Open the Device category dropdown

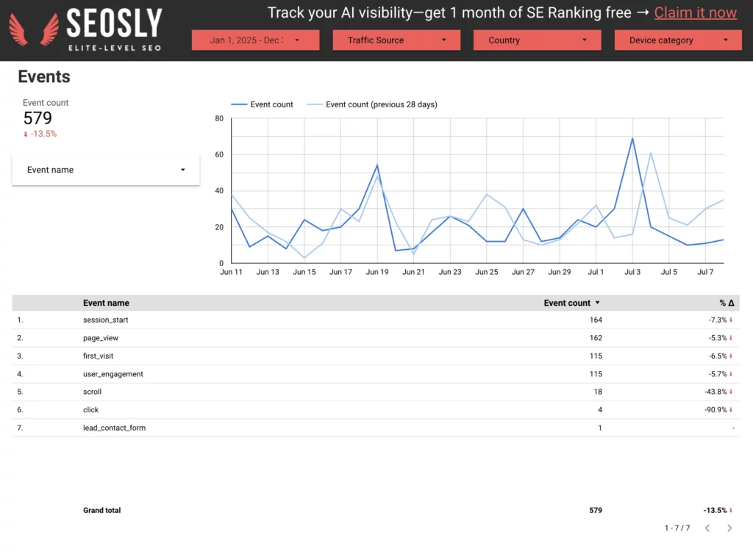click(677, 40)
